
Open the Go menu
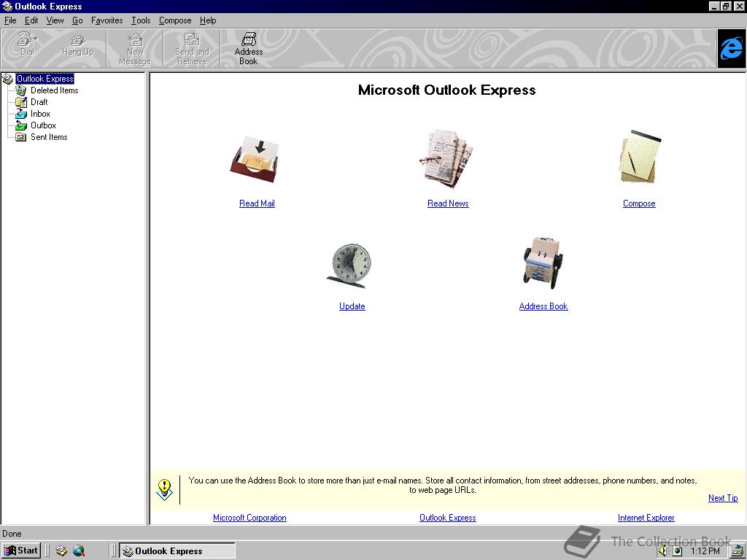77,20
